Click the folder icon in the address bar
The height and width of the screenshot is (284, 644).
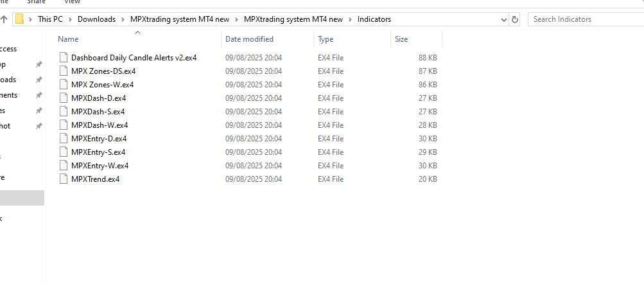click(20, 19)
